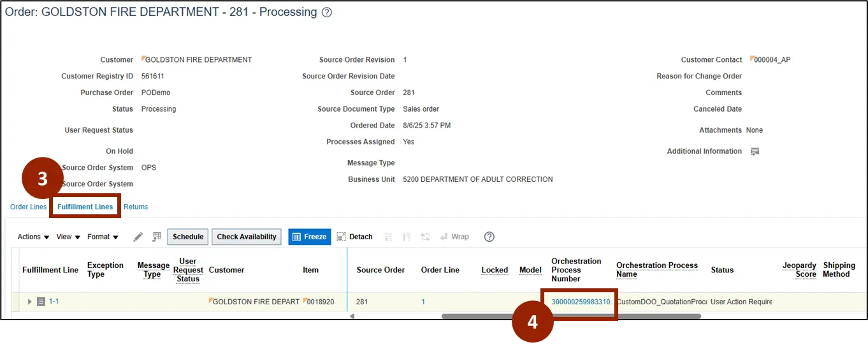Open fulfillment line 1-1 link
This screenshot has height=347, width=868.
(x=54, y=301)
